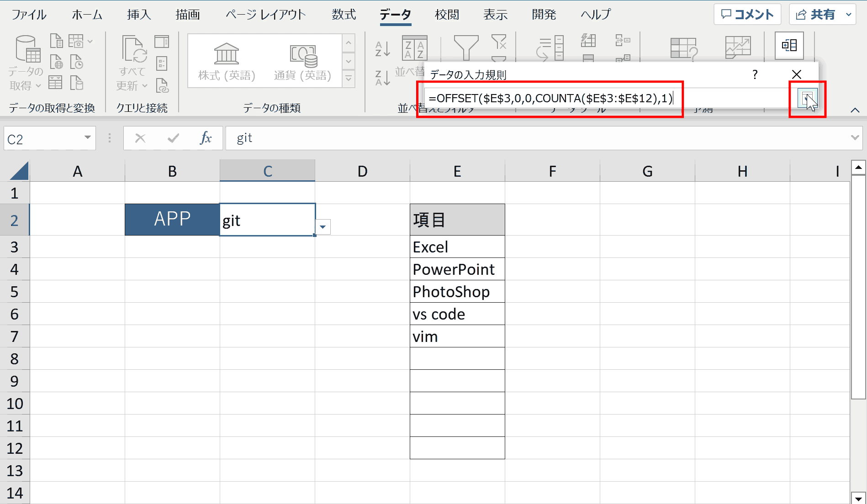Image resolution: width=867 pixels, height=504 pixels.
Task: Expand the data types gallery More arrow
Action: coord(349,79)
